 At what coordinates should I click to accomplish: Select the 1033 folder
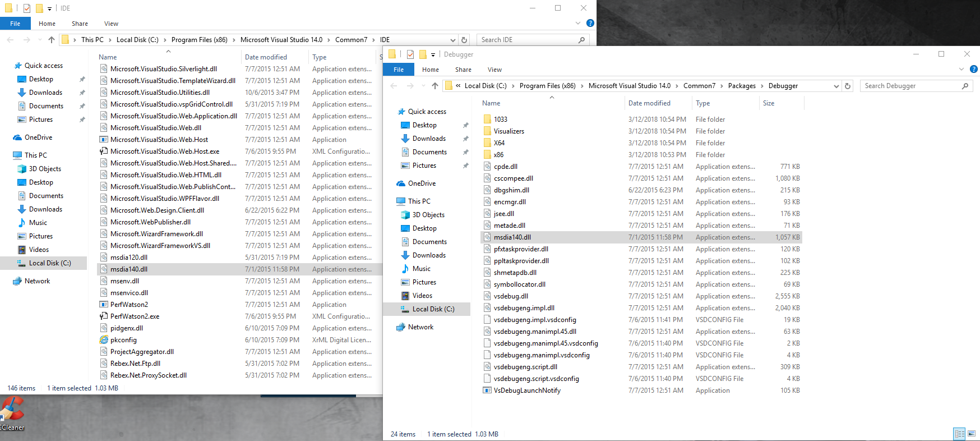point(500,120)
